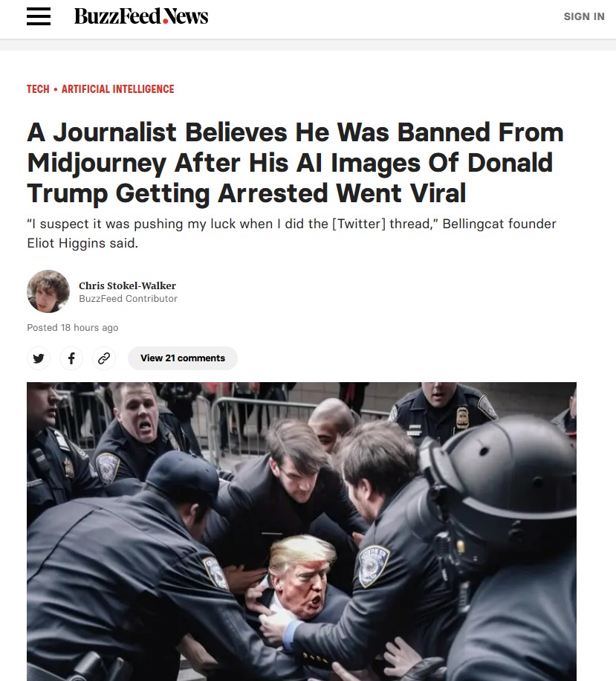Share the article on Facebook
This screenshot has height=681, width=616.
[x=71, y=358]
